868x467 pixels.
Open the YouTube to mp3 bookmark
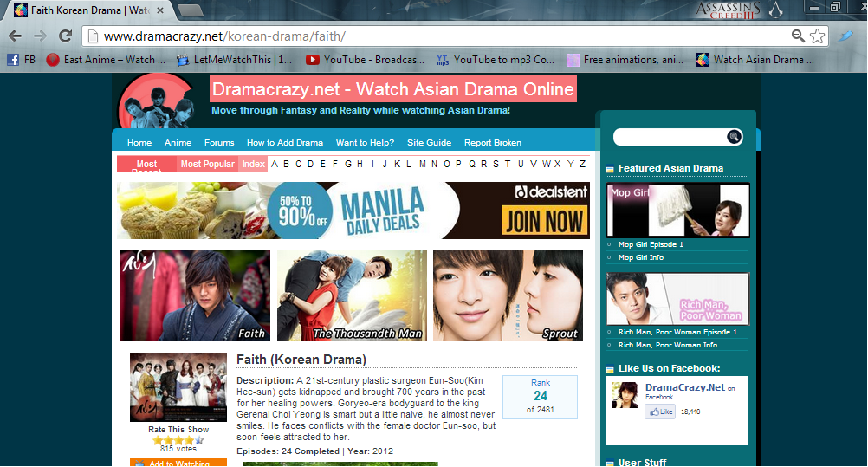[495, 60]
